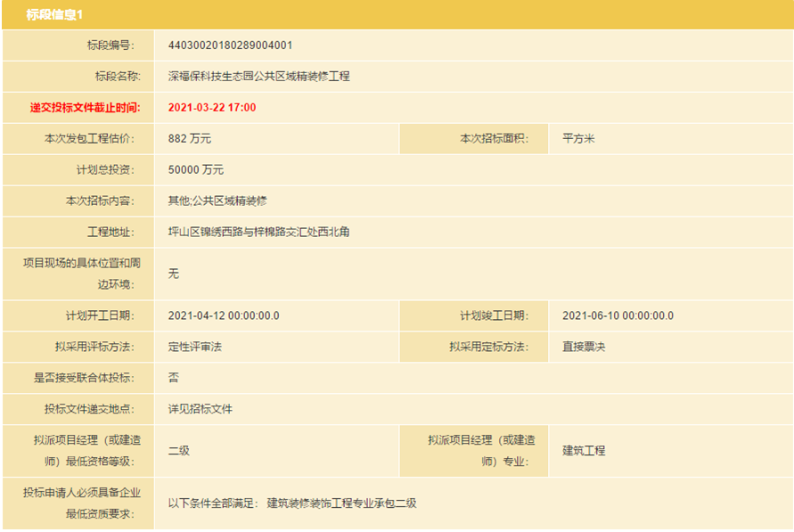
Task: Click the 直接票决 bid decision value
Action: 584,347
